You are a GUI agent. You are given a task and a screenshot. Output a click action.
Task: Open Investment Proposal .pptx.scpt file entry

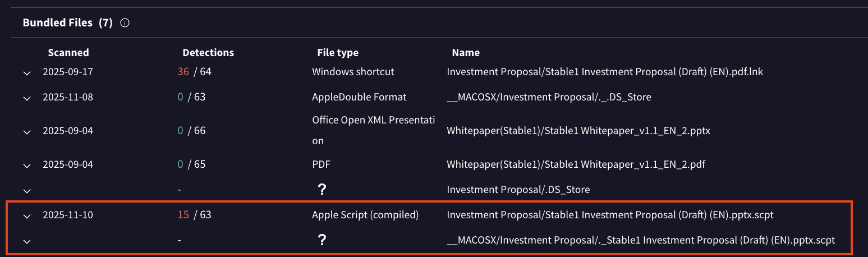(610, 215)
